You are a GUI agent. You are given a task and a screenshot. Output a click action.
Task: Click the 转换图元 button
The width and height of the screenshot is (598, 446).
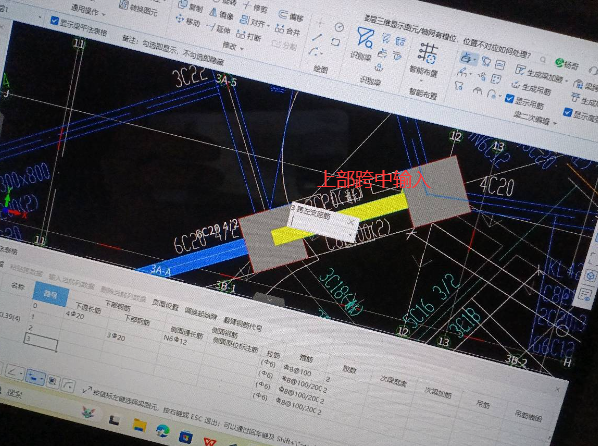point(138,8)
